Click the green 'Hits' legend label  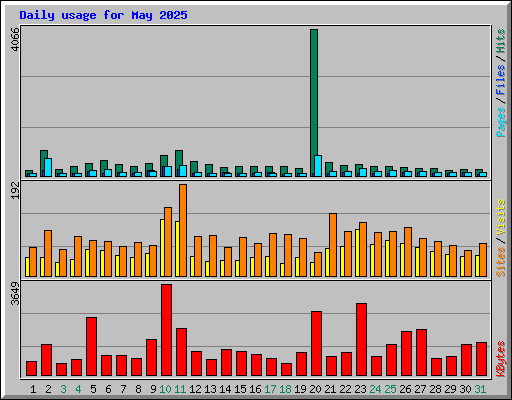click(x=501, y=41)
